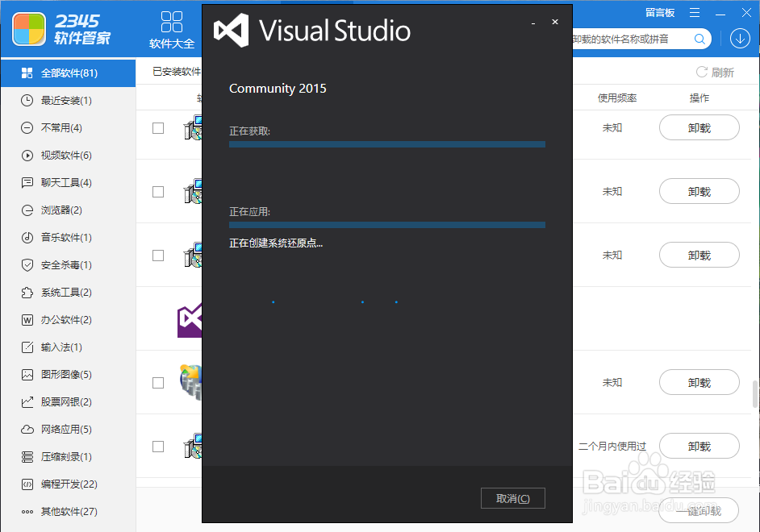This screenshot has width=760, height=532.
Task: Open the hamburger menu icon in title bar
Action: pos(695,13)
